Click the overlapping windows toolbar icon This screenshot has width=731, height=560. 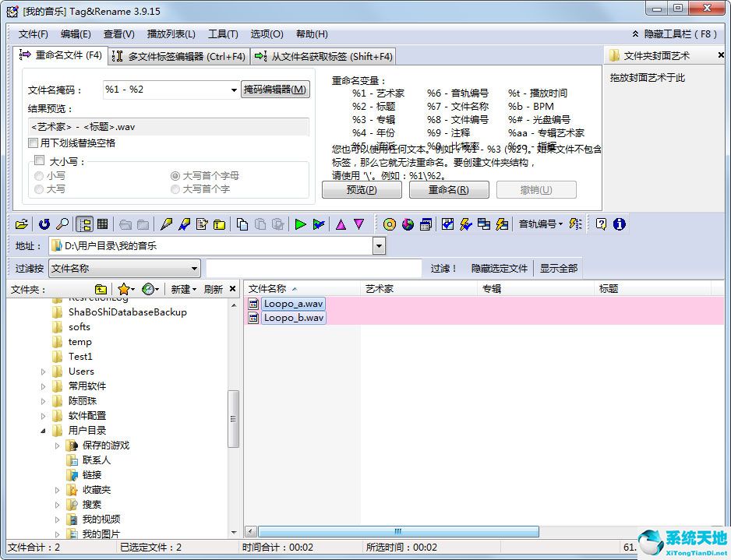click(x=484, y=224)
